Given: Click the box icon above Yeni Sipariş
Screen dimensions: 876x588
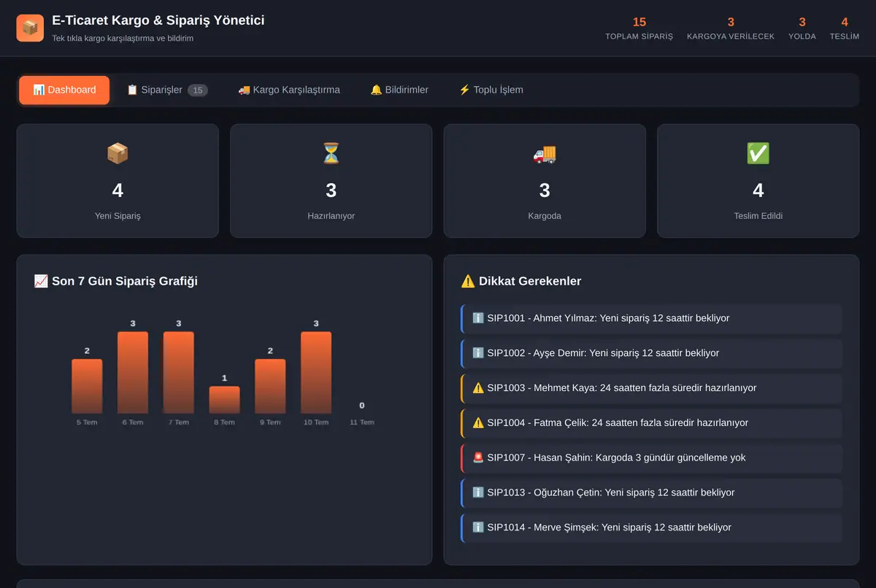Looking at the screenshot, I should point(118,153).
